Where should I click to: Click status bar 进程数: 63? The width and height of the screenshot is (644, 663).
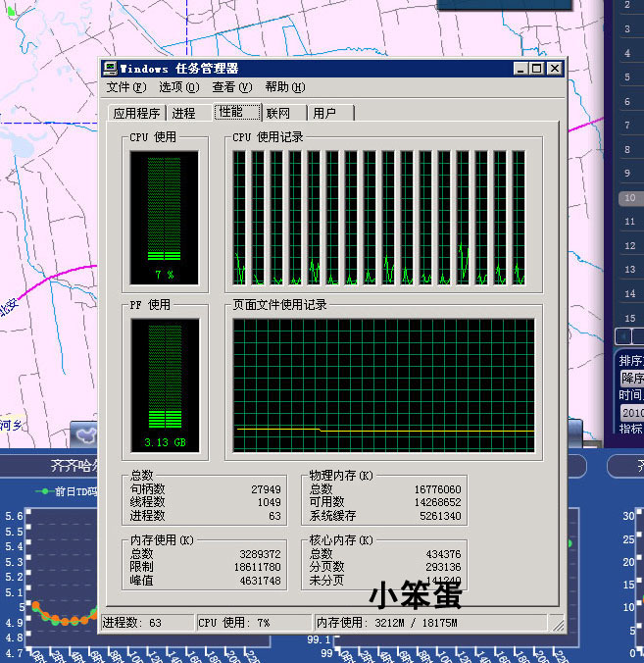click(x=147, y=623)
